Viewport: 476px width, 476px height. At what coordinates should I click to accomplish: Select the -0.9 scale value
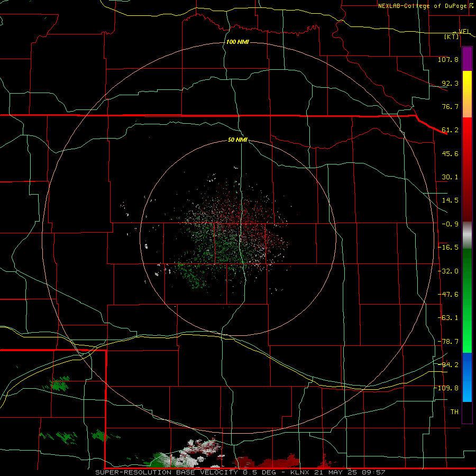coord(450,224)
